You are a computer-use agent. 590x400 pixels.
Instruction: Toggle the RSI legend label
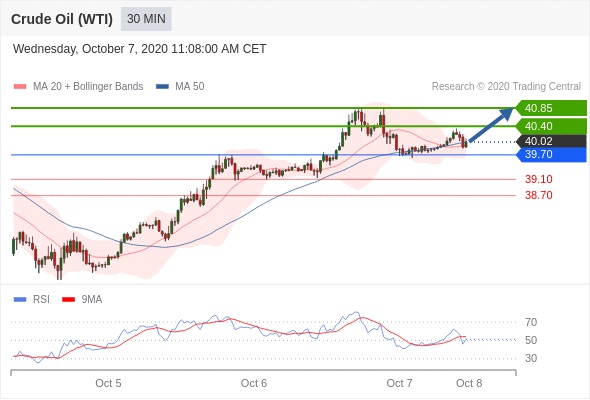point(41,300)
